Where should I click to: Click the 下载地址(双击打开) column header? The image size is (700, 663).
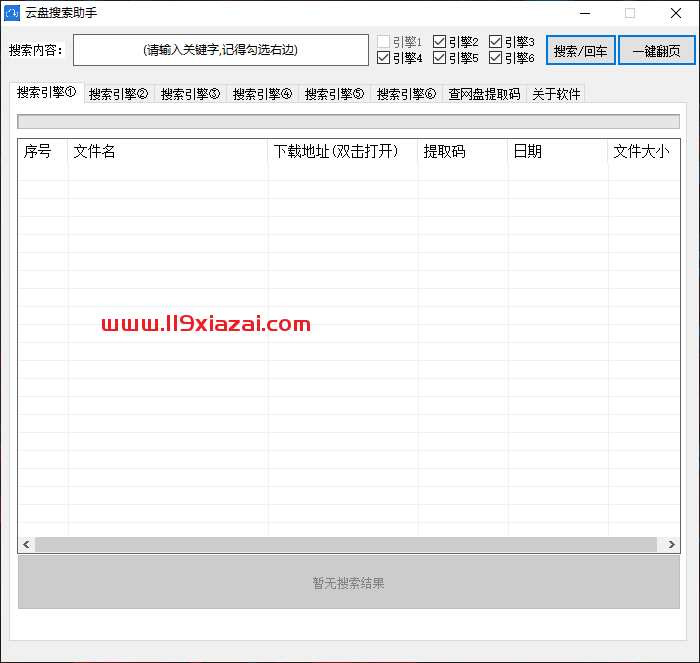pos(343,151)
